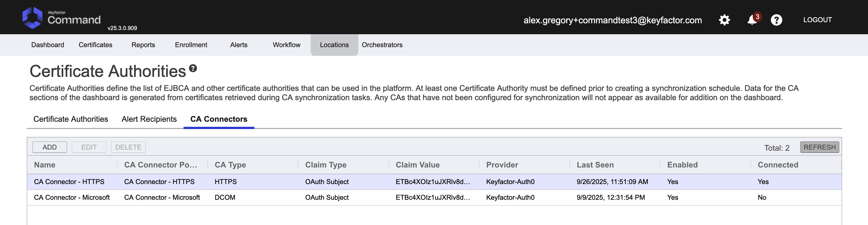Open the settings gear menu
The height and width of the screenshot is (225, 868).
(724, 20)
